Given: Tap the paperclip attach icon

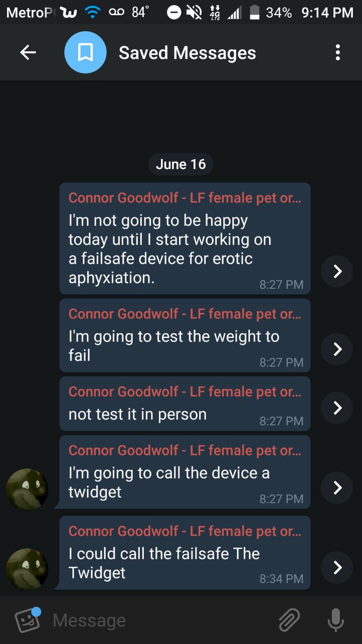Looking at the screenshot, I should (289, 620).
